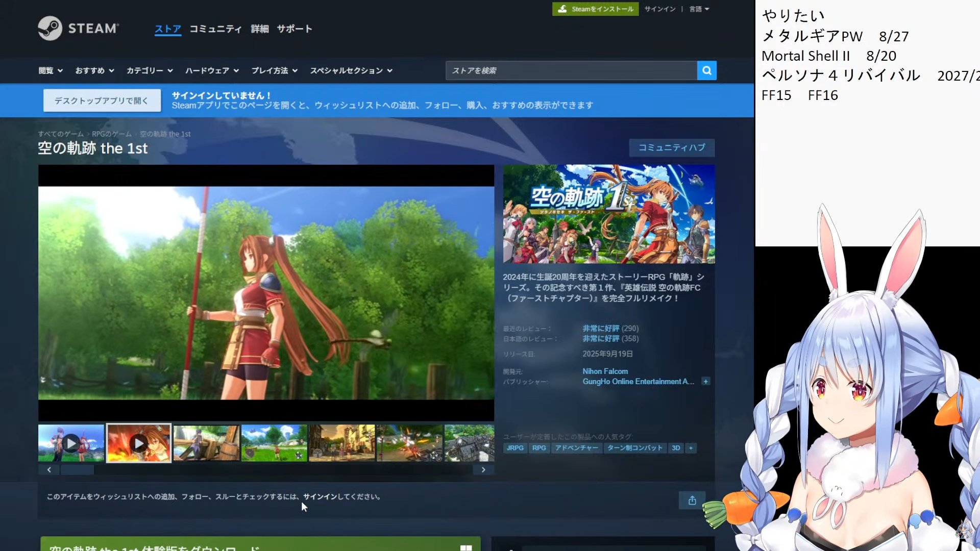Viewport: 980px width, 551px height.
Task: Click the plus icon next to publisher name
Action: [705, 382]
